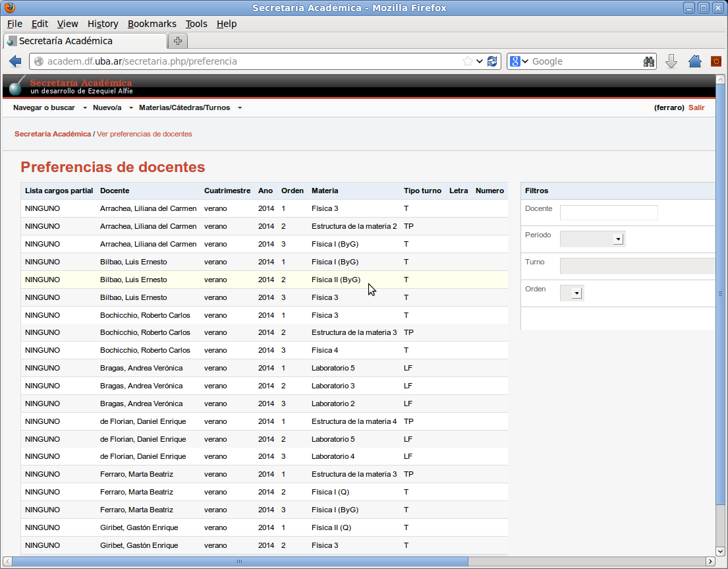Click Laboratorio 3 cell
728x569 pixels.
click(333, 386)
